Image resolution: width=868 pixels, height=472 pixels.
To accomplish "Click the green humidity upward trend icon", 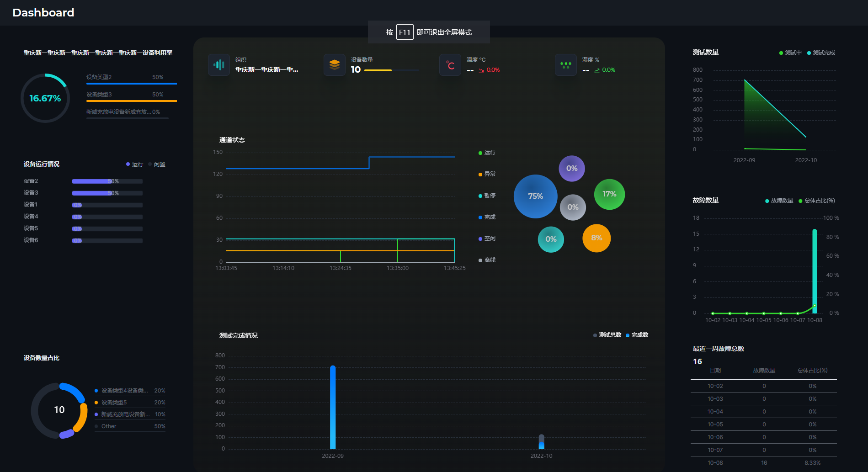I will pos(597,70).
